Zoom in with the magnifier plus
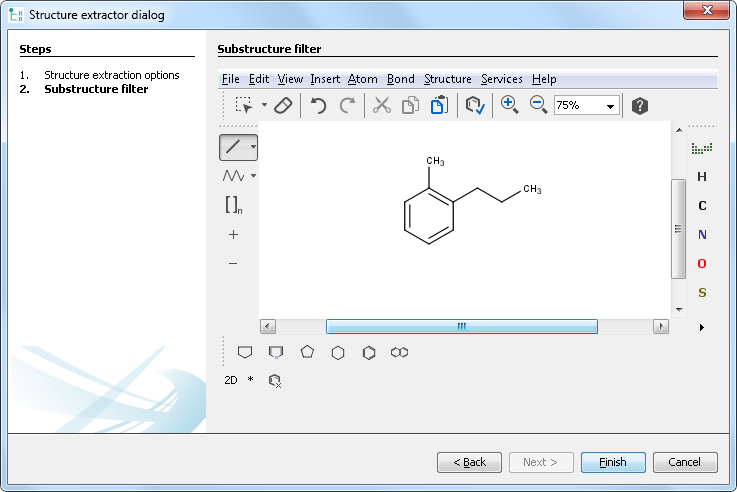Image resolution: width=737 pixels, height=492 pixels. 509,104
